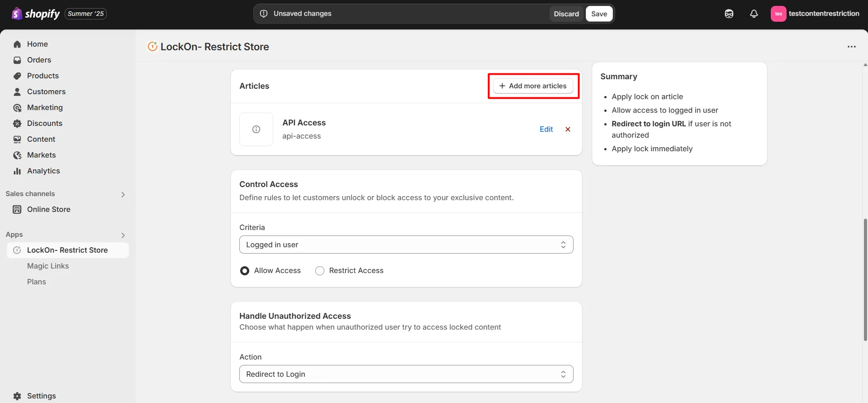Open Analytics in the sidebar
Image resolution: width=868 pixels, height=403 pixels.
coord(43,171)
